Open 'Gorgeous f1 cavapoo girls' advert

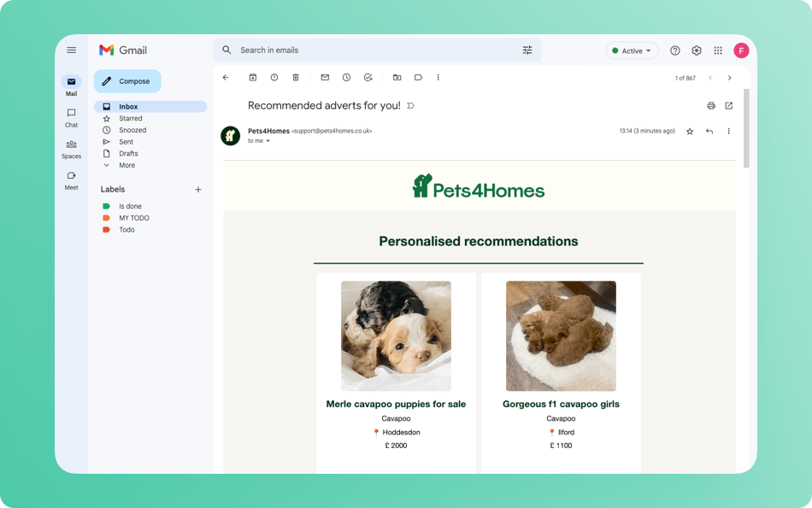pos(561,404)
